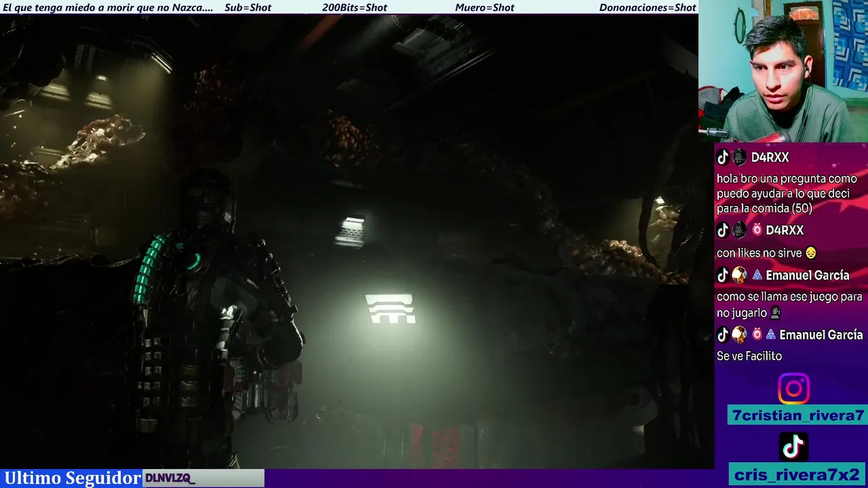
Task: Click username Emanuel García above 'Se ve Facilito'
Action: 821,335
